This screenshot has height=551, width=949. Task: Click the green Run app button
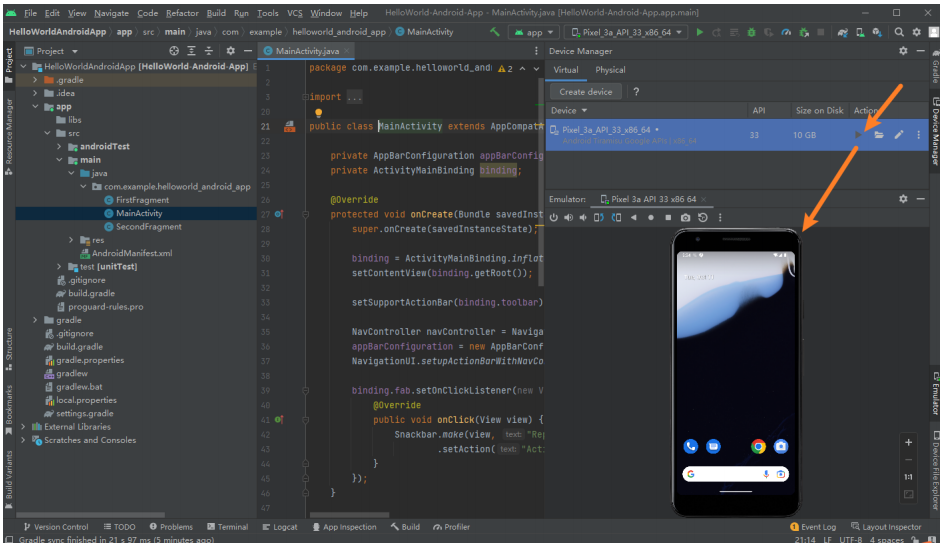[700, 32]
